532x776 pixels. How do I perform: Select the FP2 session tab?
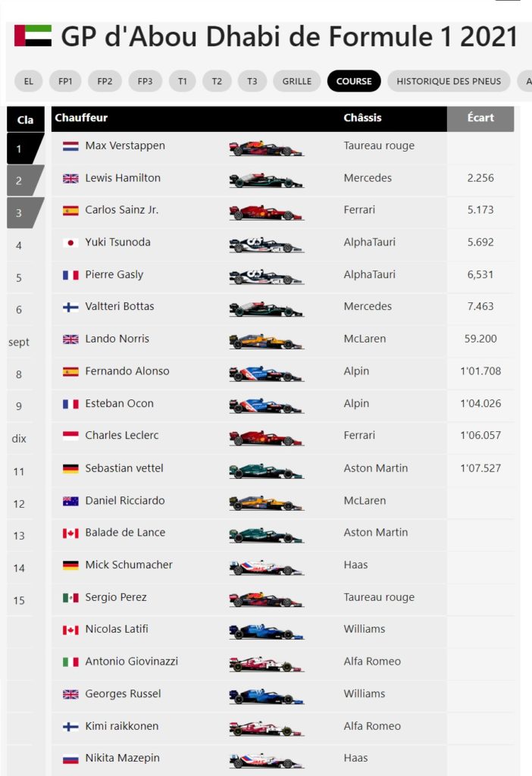coord(105,81)
